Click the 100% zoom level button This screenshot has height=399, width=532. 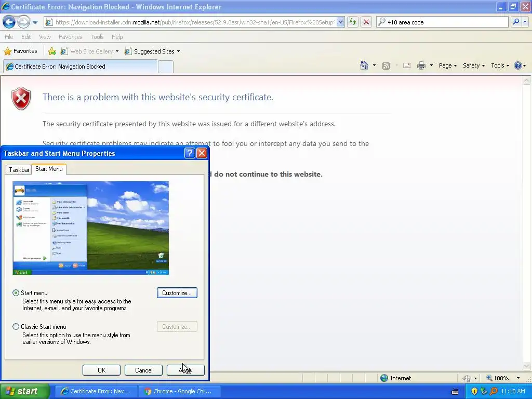tap(498, 378)
